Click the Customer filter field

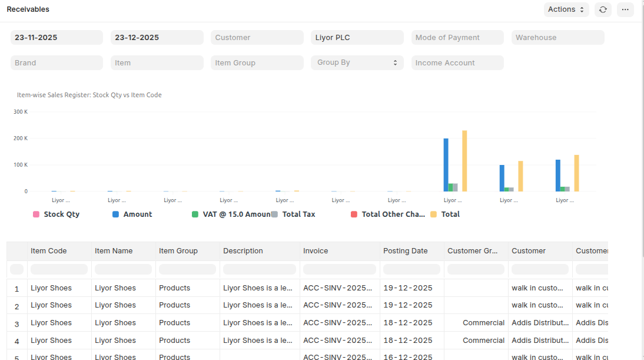pyautogui.click(x=257, y=38)
